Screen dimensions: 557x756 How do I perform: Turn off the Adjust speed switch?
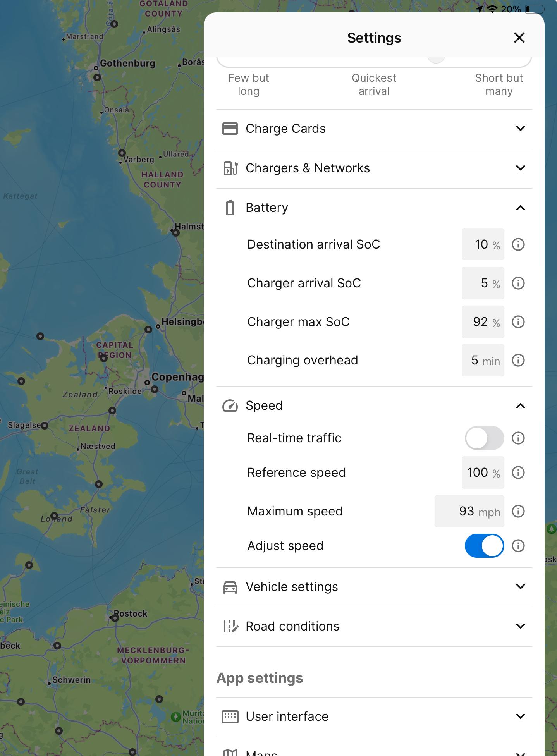click(484, 546)
